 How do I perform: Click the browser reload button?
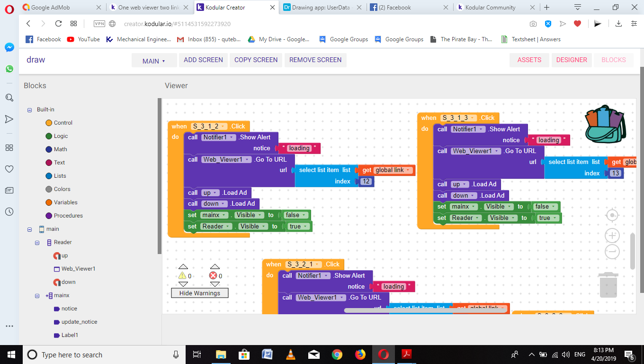coord(58,24)
